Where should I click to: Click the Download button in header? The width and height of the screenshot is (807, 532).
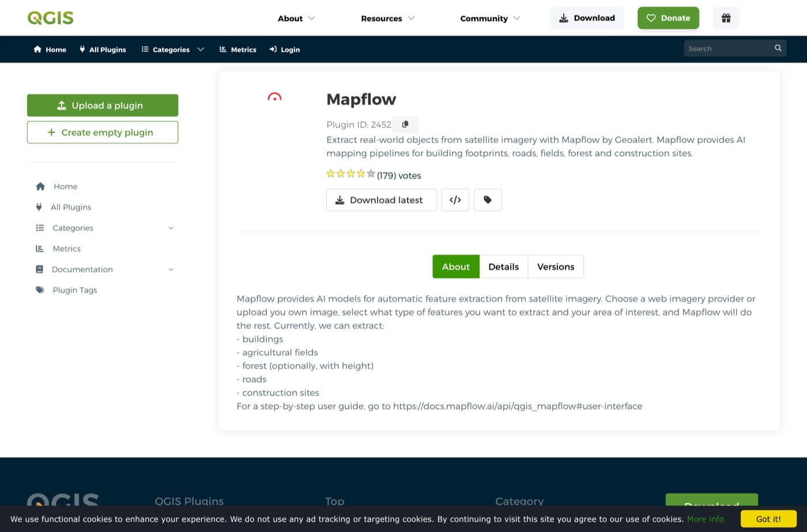[587, 18]
